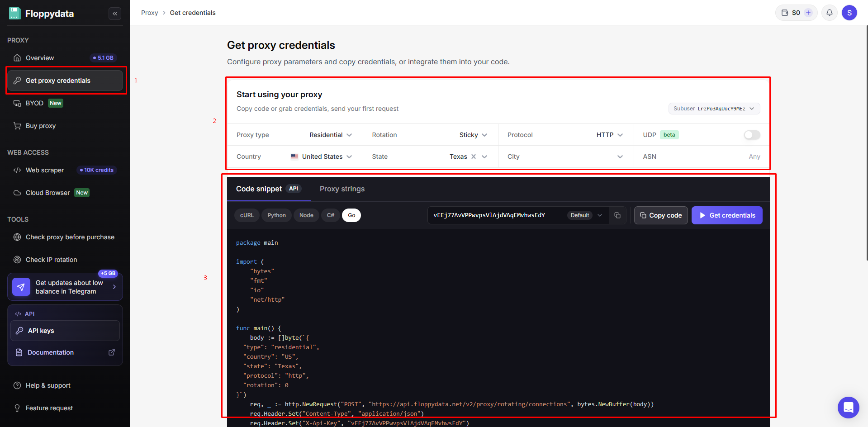Expand the Proxy type Residential dropdown
This screenshot has width=868, height=427.
[x=331, y=135]
